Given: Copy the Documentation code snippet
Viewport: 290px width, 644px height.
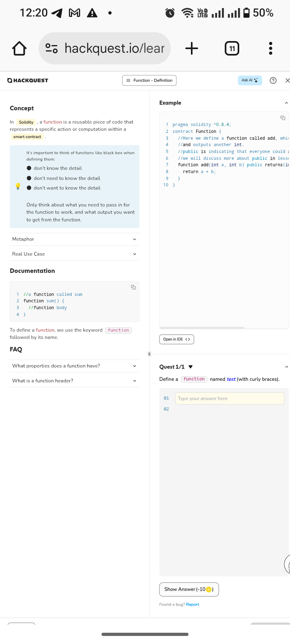Looking at the screenshot, I should pos(133,287).
